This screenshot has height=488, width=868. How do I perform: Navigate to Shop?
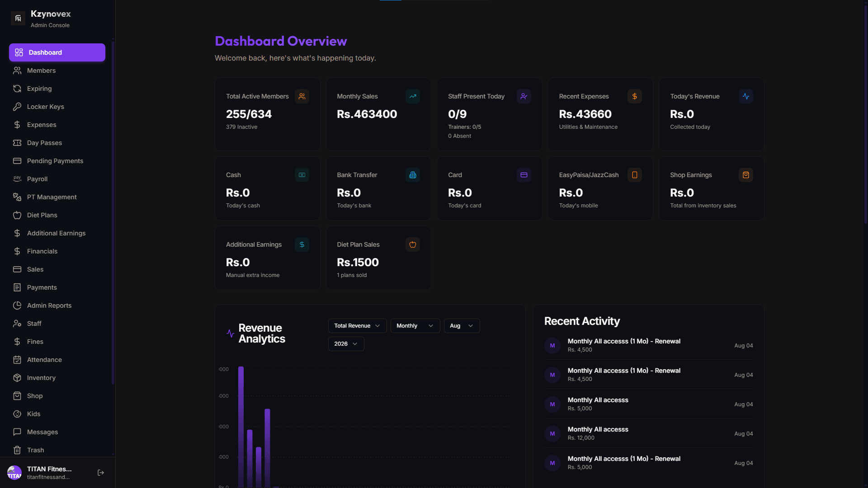[57, 396]
